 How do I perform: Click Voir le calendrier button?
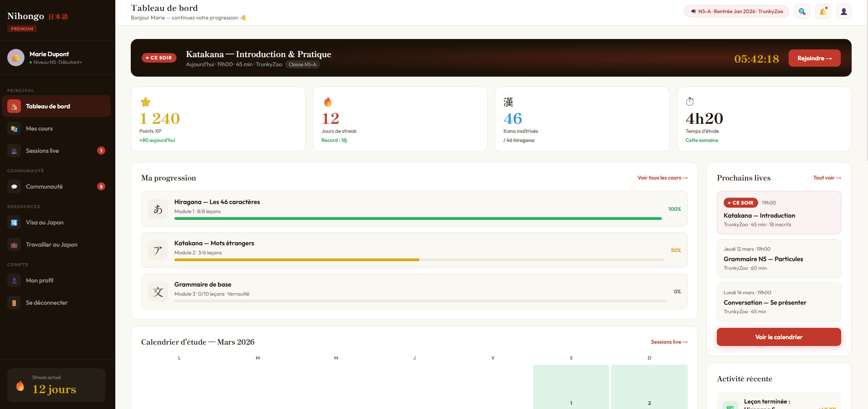click(779, 337)
